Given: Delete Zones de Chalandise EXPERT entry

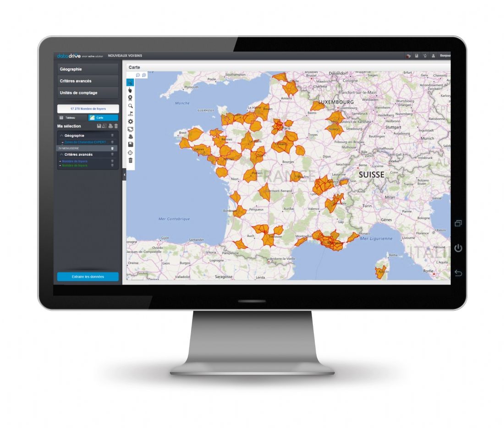Looking at the screenshot, I should coord(112,142).
